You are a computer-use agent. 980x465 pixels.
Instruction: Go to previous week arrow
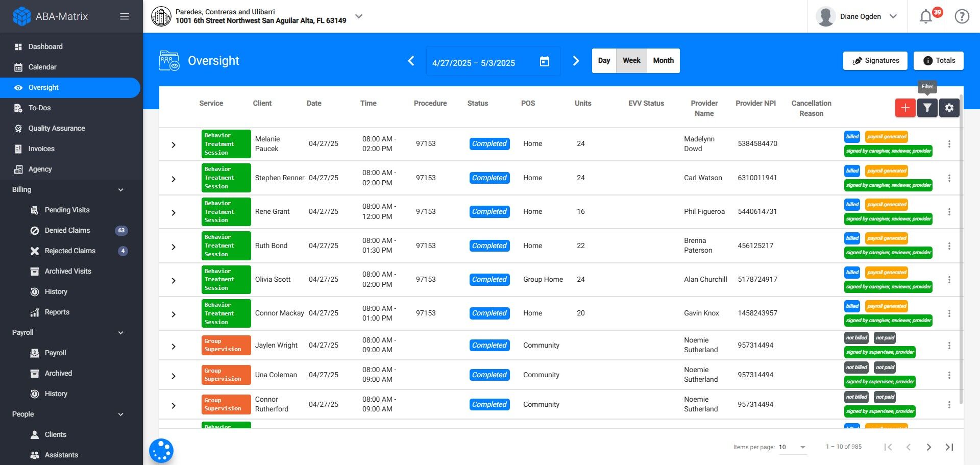[x=411, y=61]
